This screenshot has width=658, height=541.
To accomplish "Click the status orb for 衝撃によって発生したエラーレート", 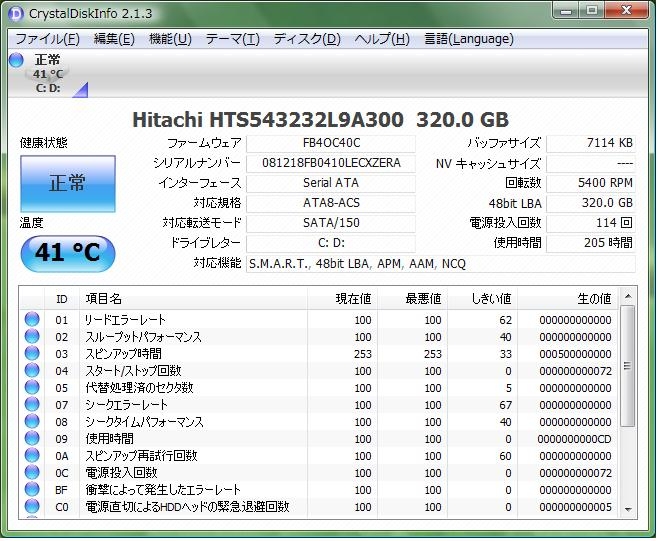I will click(32, 490).
